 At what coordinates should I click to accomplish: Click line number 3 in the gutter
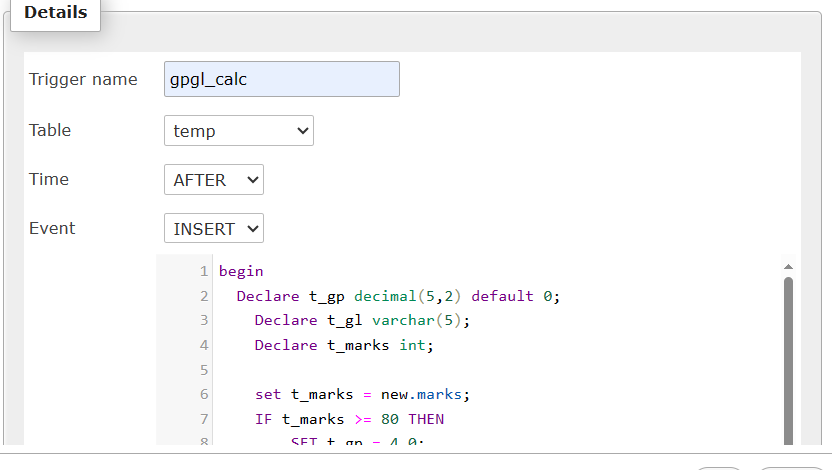[204, 320]
